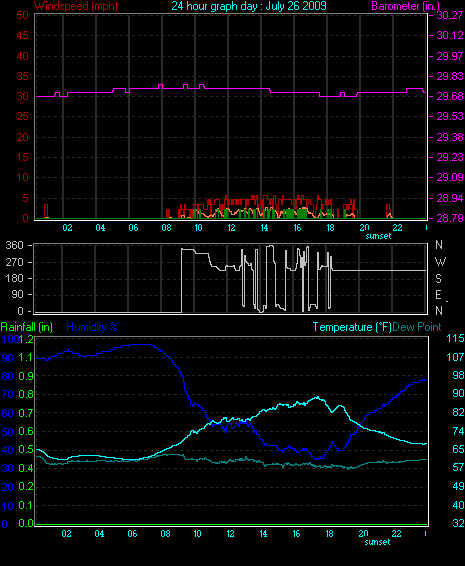465x566 pixels.
Task: Click the 100 humidity scale value
Action: [x=10, y=339]
